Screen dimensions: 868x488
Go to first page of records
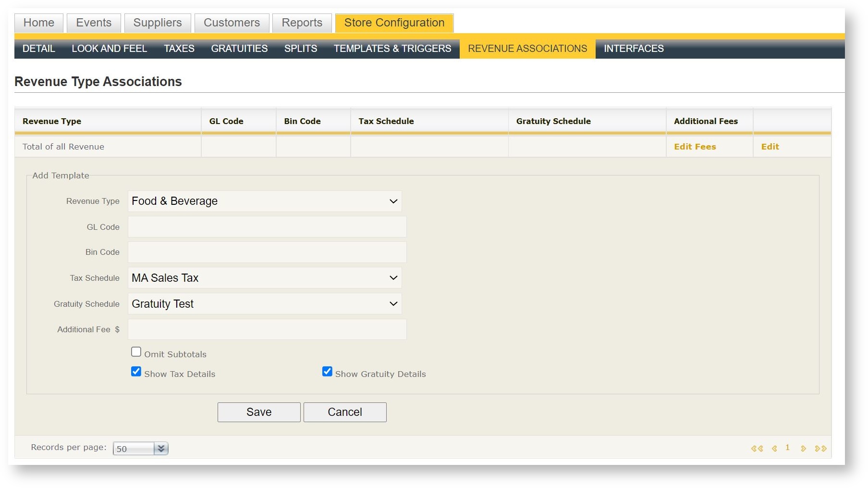coord(757,449)
